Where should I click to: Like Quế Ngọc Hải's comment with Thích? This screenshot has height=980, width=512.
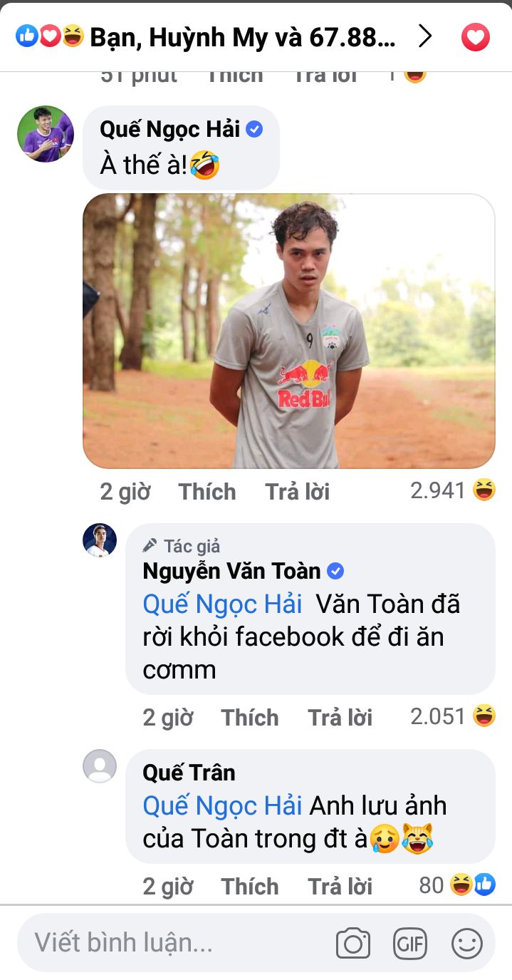207,492
